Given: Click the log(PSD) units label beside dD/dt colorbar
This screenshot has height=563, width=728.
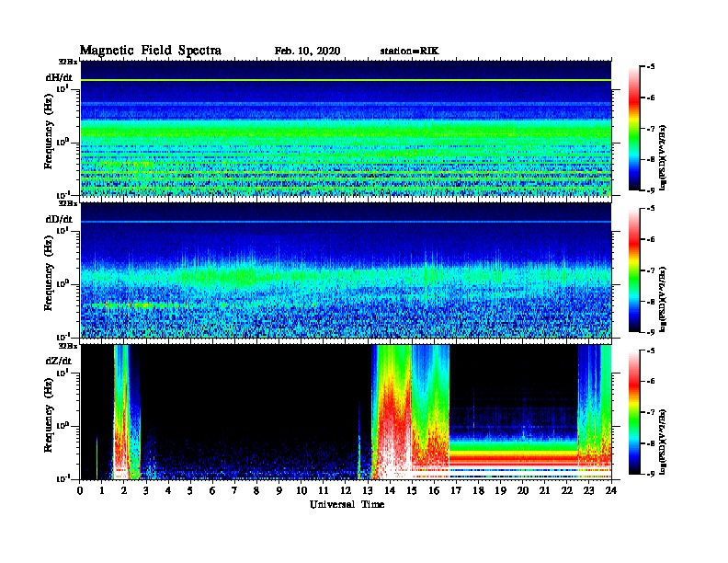Looking at the screenshot, I should [x=663, y=299].
